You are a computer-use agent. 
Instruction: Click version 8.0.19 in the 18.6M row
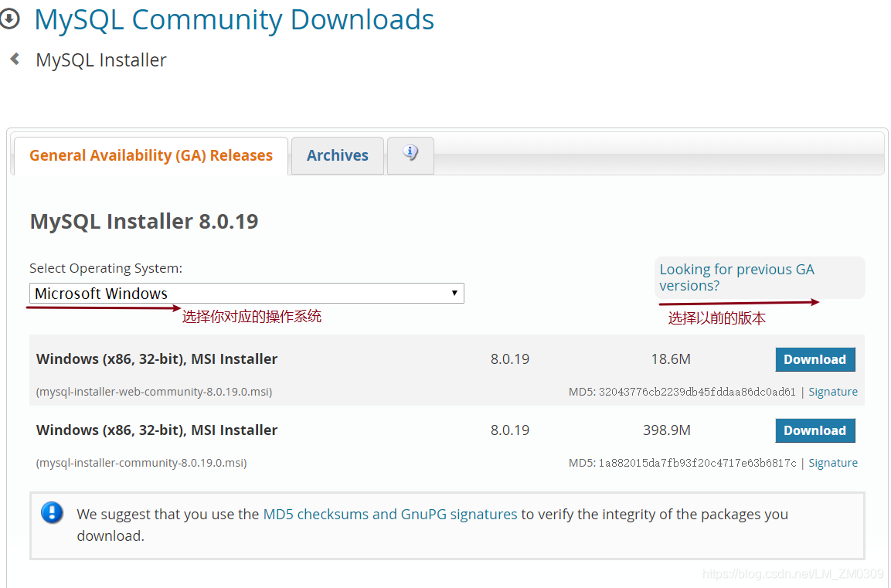tap(510, 359)
